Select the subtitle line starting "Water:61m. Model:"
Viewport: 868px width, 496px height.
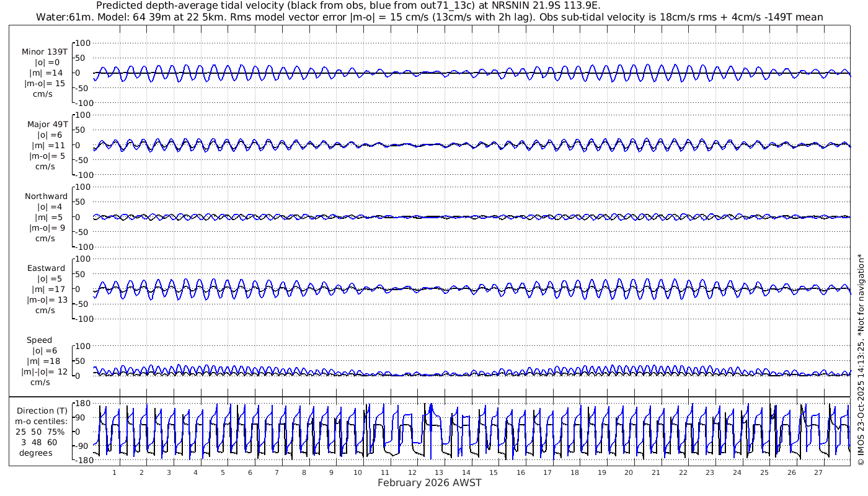(430, 17)
